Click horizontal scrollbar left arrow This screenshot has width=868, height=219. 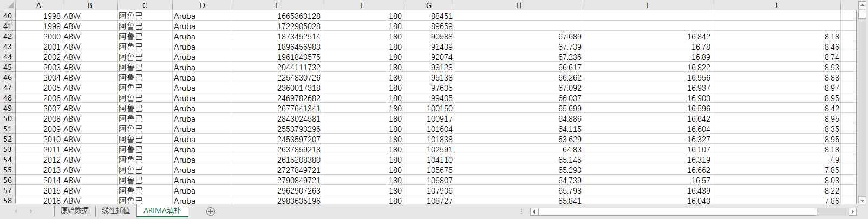[534, 211]
